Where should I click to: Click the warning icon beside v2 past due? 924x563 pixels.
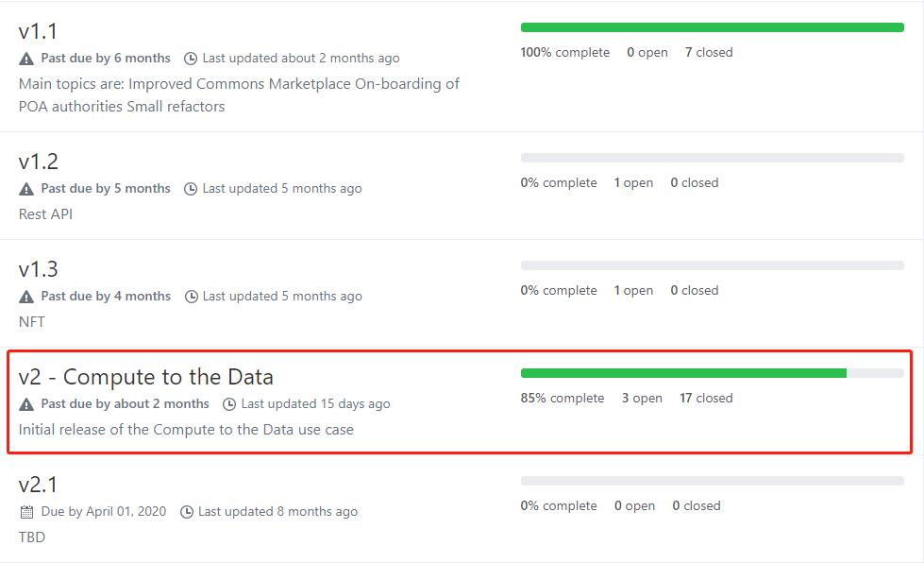26,404
